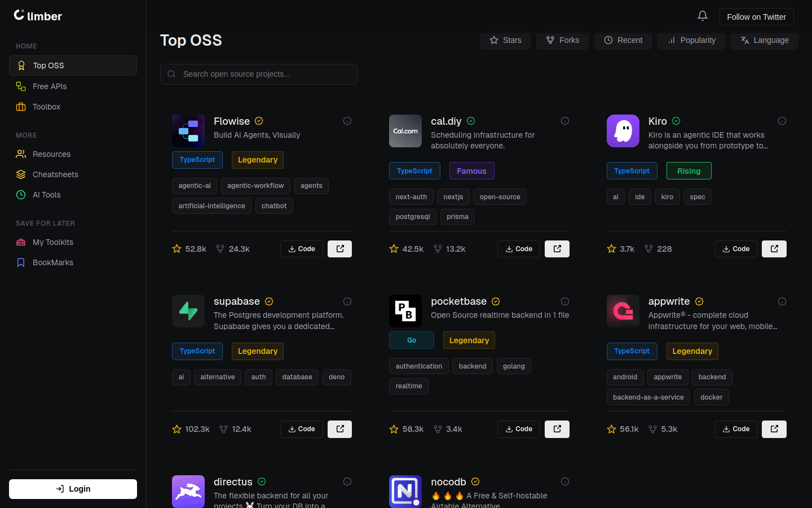This screenshot has width=812, height=508.
Task: Click the nocodb logo
Action: click(x=405, y=492)
